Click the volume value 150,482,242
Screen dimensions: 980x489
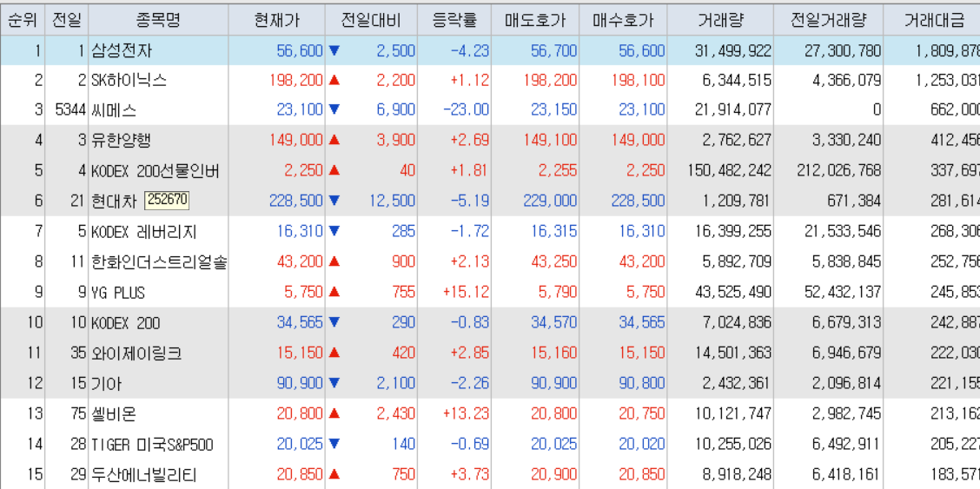(730, 170)
